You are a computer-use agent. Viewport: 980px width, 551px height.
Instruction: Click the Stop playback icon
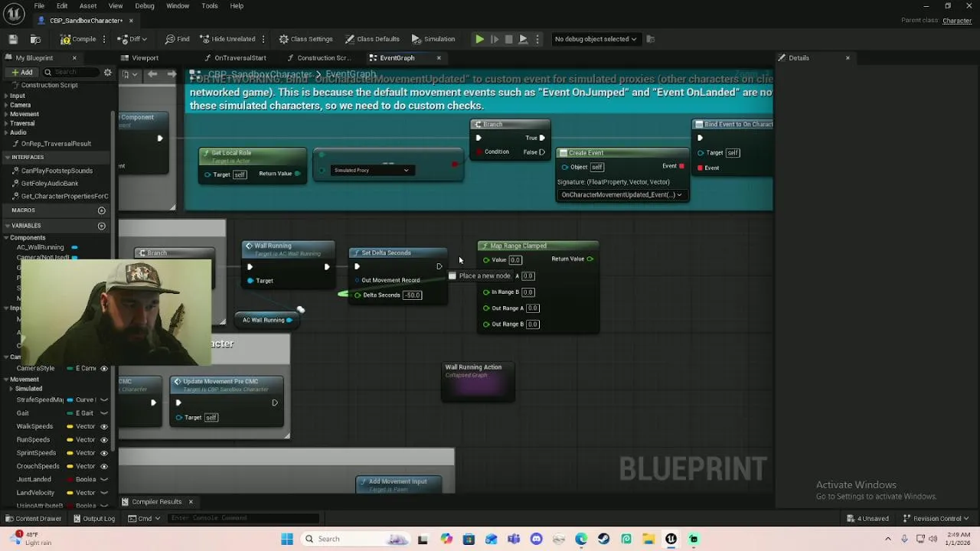coord(508,39)
